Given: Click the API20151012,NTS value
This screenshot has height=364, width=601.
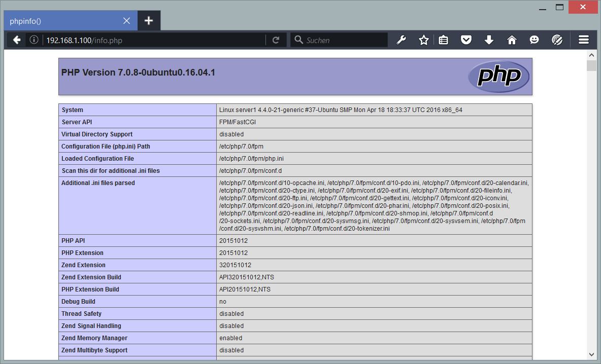Looking at the screenshot, I should pyautogui.click(x=245, y=289).
